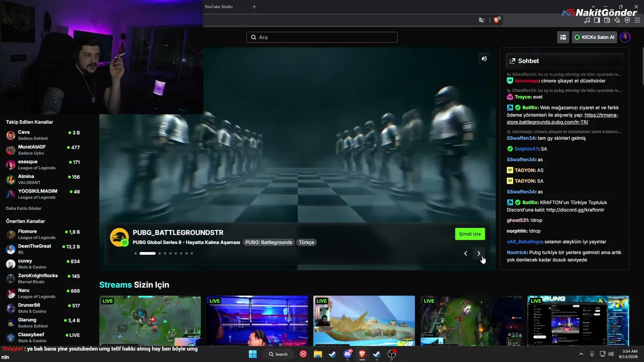Open the PUBG_BATTLEGROUNDSTR channel avatar
This screenshot has height=362, width=644.
click(119, 237)
